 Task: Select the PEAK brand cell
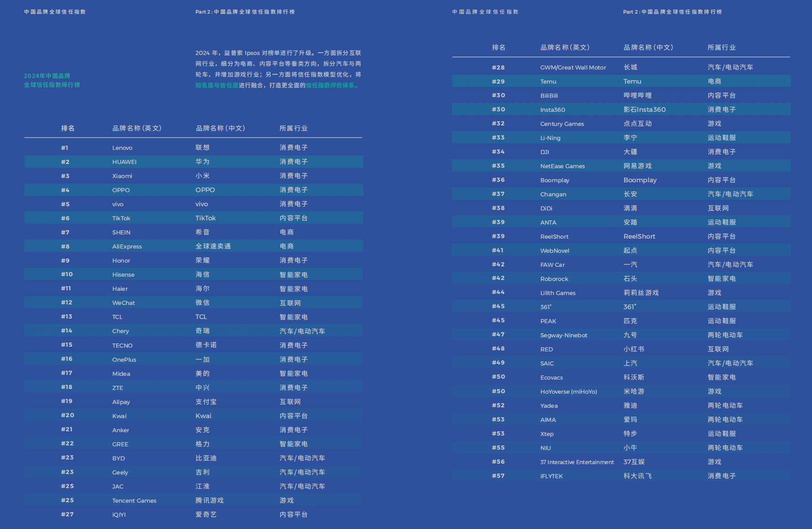[548, 321]
